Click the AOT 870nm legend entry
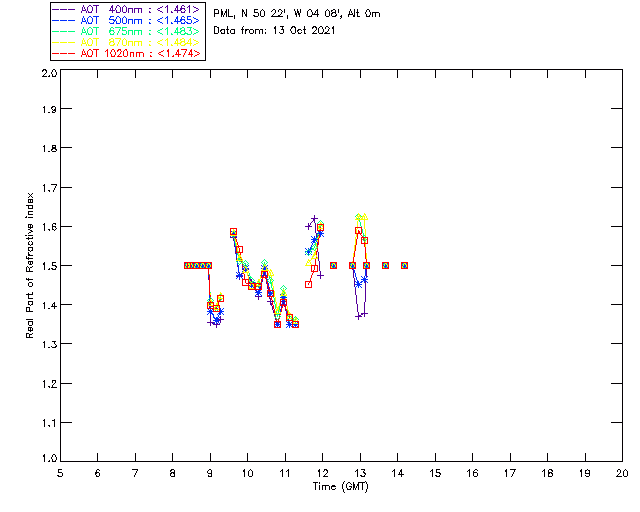The width and height of the screenshot is (640, 512). tap(126, 42)
